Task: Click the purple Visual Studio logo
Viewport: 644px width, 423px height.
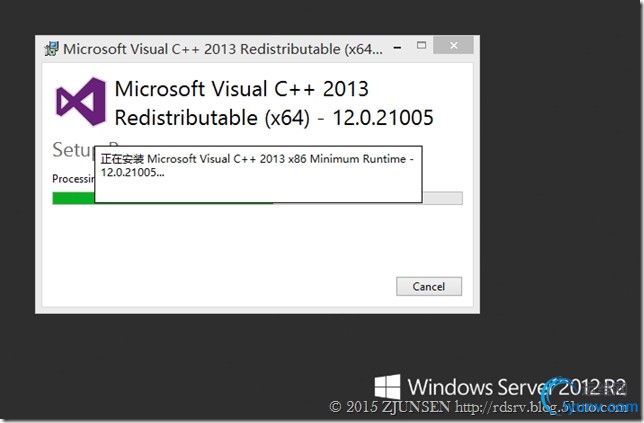Action: coord(80,101)
